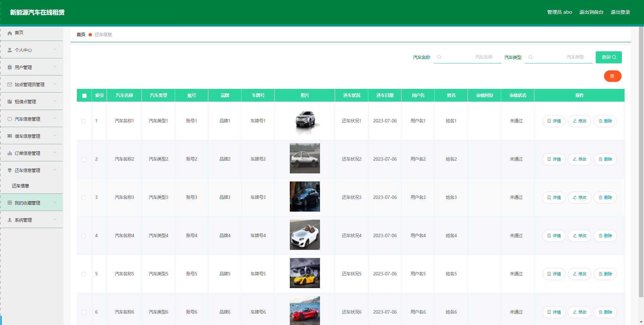
Task: Click the 借车信息管理 sidebar icon
Action: pyautogui.click(x=10, y=136)
